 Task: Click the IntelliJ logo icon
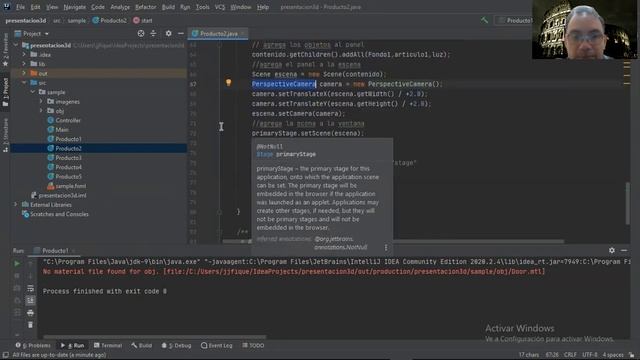[7, 7]
